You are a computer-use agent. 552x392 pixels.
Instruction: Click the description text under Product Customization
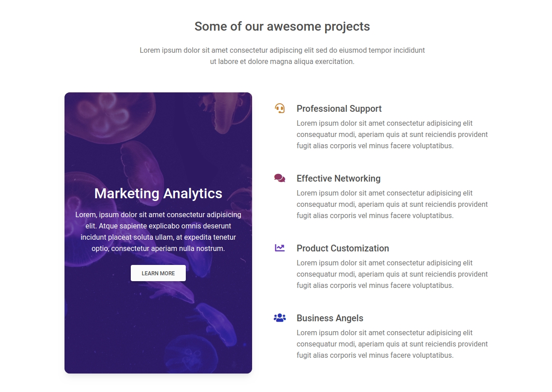click(x=392, y=274)
